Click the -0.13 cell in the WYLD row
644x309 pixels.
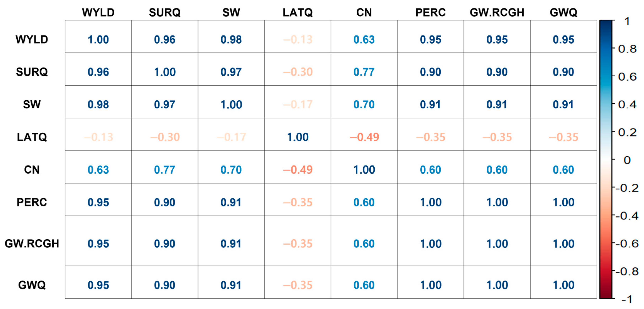click(x=297, y=40)
